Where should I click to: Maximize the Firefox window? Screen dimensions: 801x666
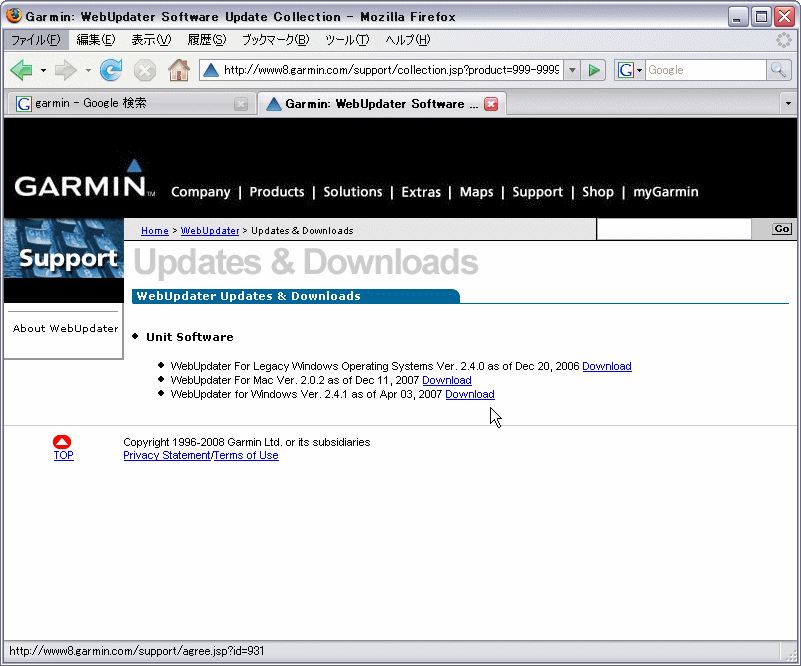click(761, 17)
